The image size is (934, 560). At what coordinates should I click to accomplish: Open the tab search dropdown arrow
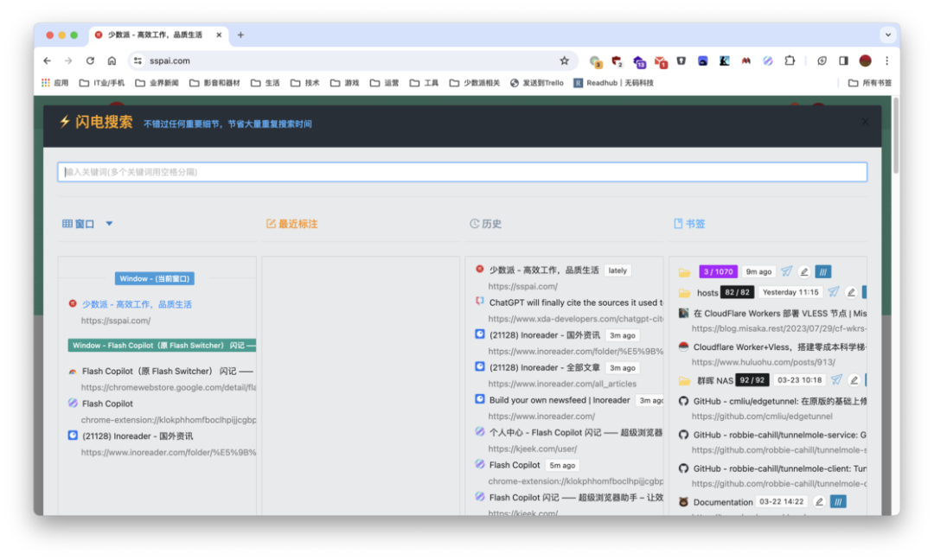(887, 35)
